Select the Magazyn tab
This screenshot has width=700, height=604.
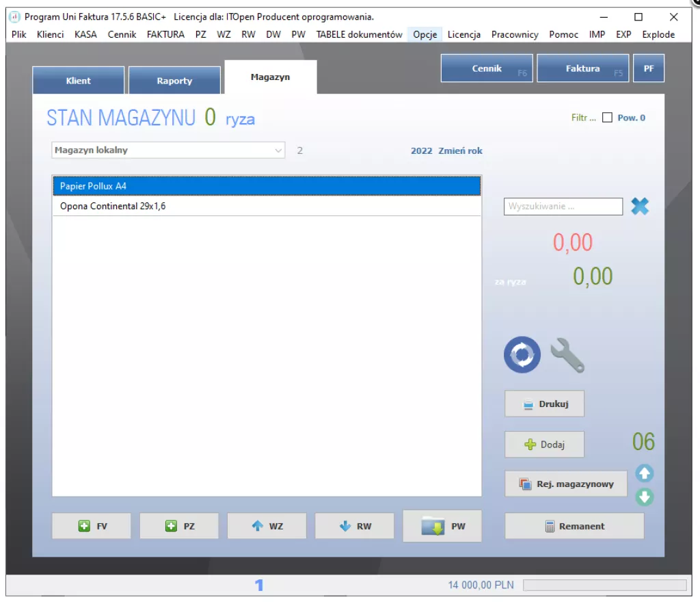point(271,77)
